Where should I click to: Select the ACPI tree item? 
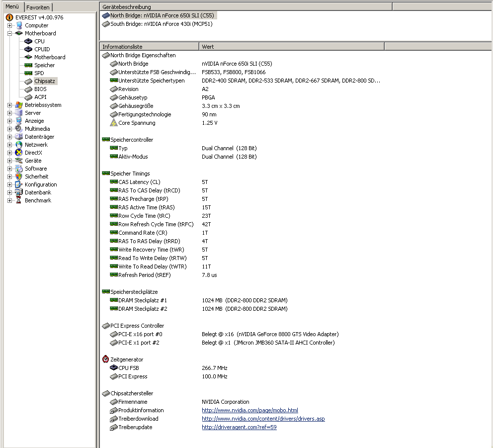pos(40,97)
